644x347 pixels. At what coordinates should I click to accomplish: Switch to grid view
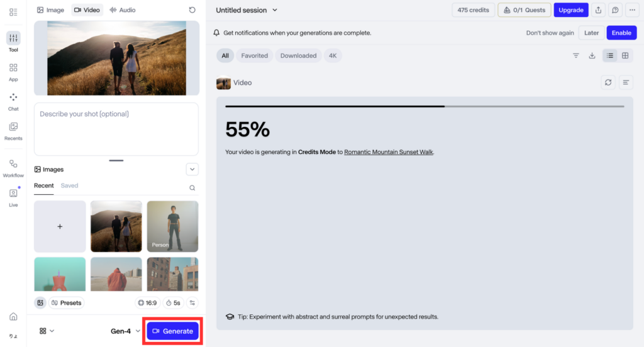625,55
